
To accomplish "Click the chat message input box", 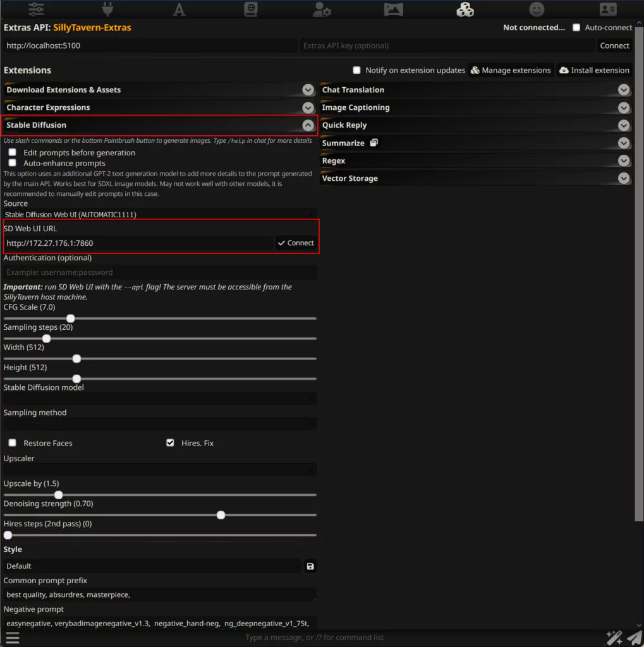I will 313,638.
